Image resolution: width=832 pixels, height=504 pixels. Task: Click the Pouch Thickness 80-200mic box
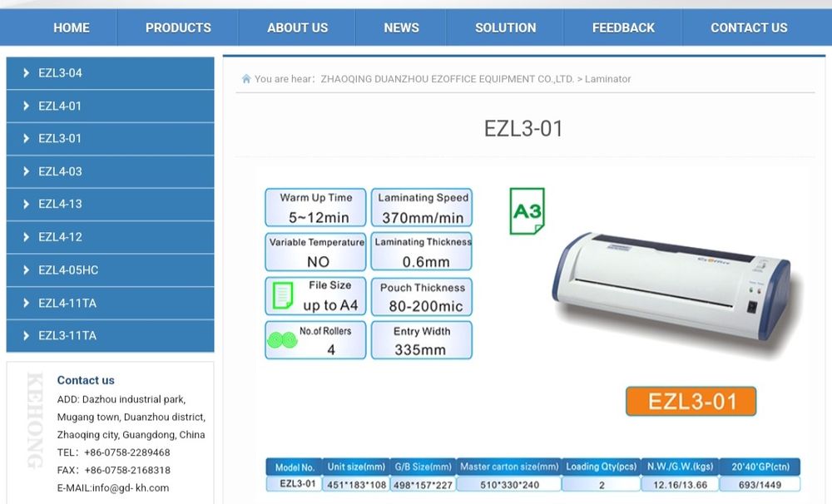(422, 297)
